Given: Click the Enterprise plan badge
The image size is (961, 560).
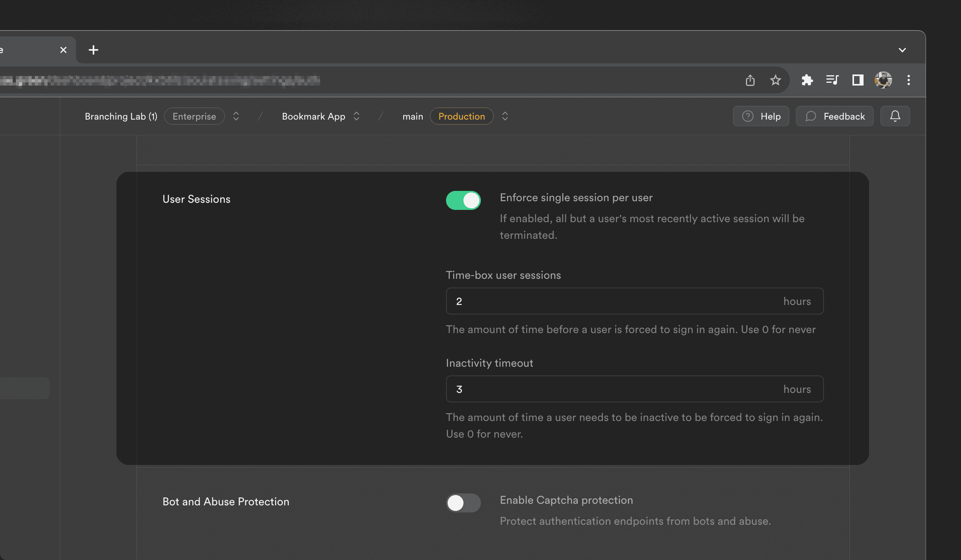Looking at the screenshot, I should click(194, 116).
